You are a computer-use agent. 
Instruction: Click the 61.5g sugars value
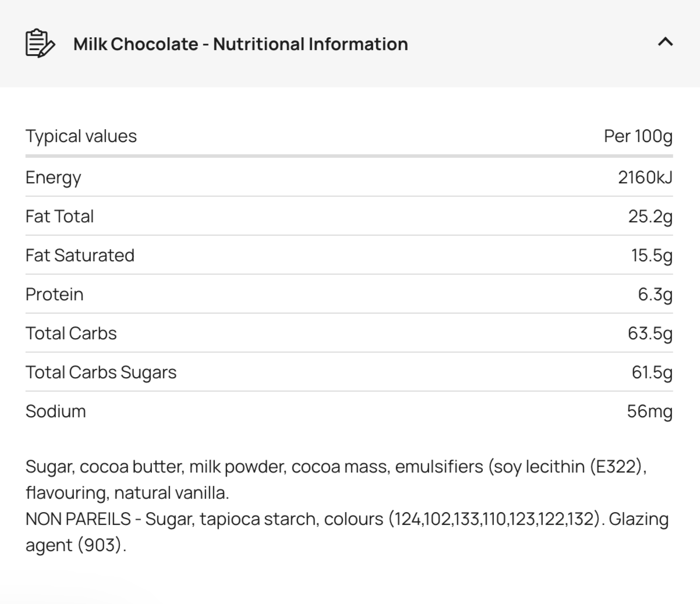652,372
